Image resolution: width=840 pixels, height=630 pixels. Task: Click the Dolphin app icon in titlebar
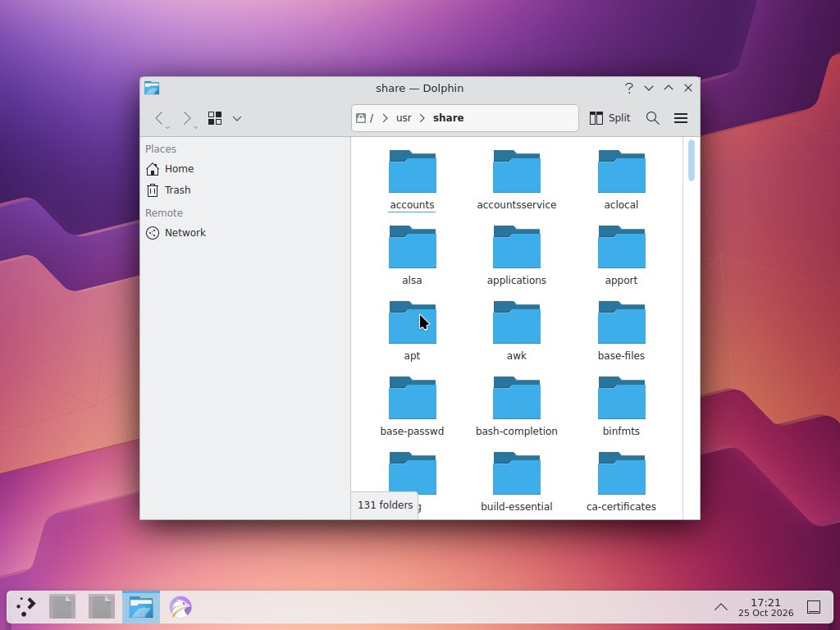click(x=152, y=88)
